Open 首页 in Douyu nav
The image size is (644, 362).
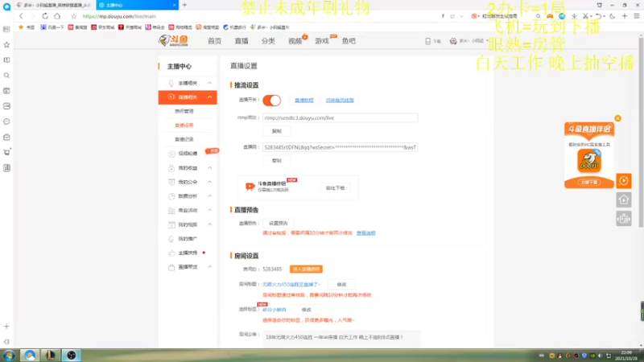point(214,41)
